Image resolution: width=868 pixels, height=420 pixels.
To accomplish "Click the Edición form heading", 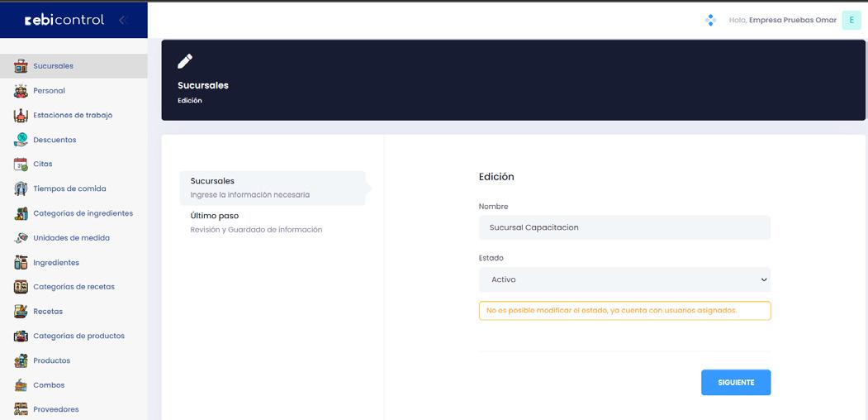I will pos(496,177).
